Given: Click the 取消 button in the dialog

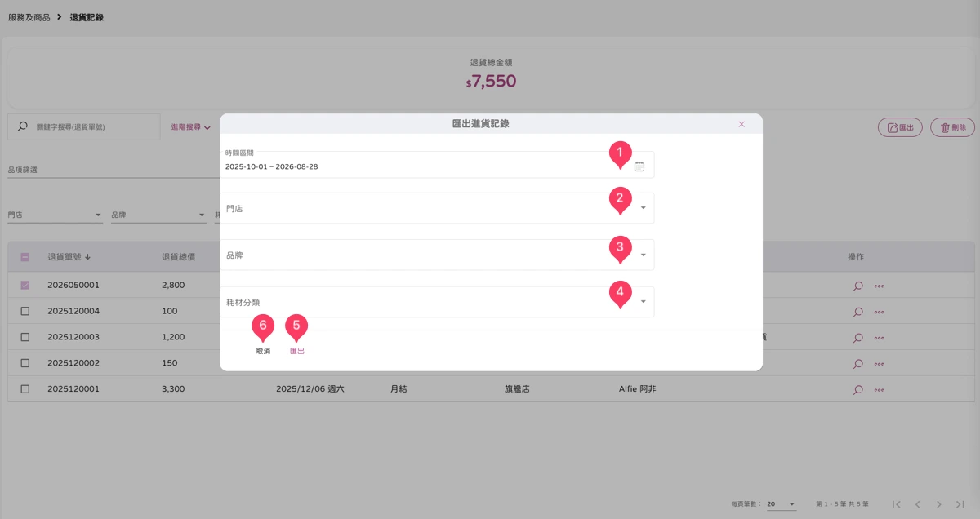Looking at the screenshot, I should tap(263, 351).
